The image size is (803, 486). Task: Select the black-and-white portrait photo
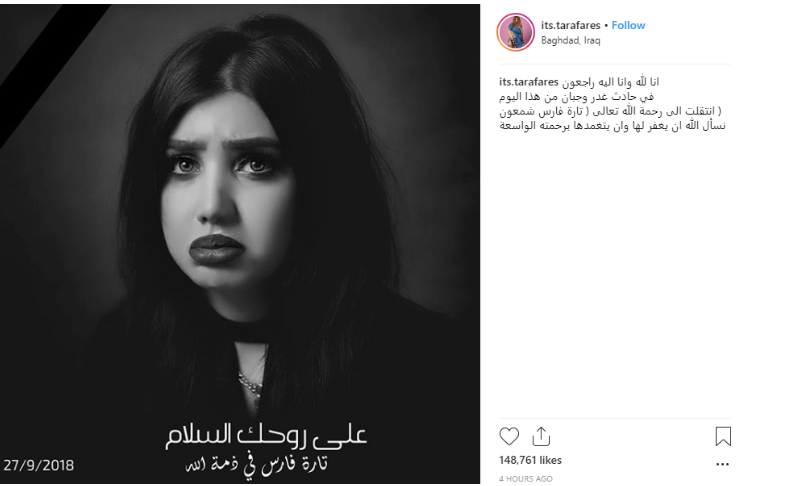pyautogui.click(x=240, y=244)
